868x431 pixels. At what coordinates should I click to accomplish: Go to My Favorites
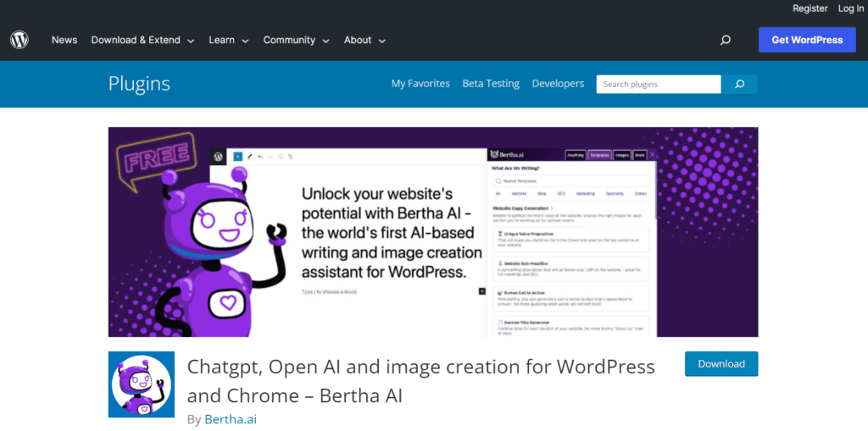(x=420, y=84)
